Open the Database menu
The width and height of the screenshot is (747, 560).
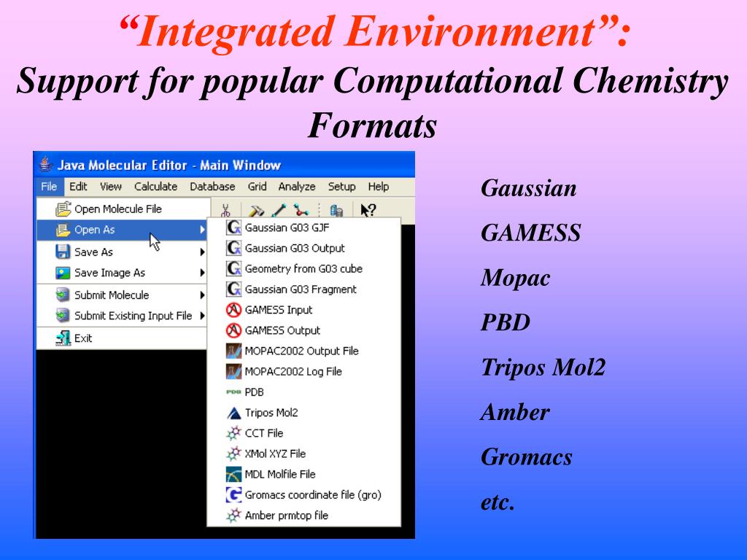[x=212, y=187]
